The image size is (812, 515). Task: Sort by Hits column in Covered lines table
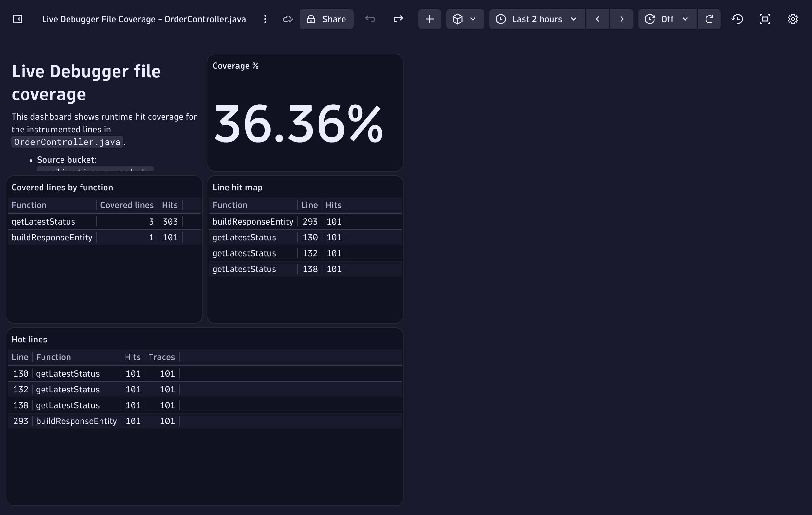coord(170,205)
